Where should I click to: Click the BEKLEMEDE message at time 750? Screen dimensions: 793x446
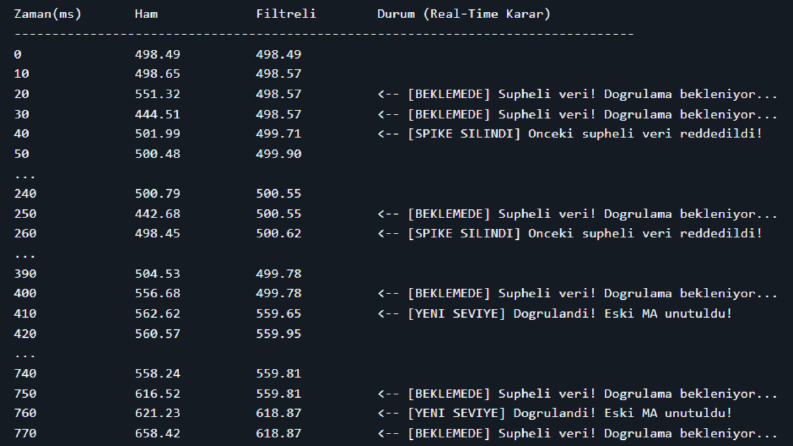pyautogui.click(x=577, y=393)
